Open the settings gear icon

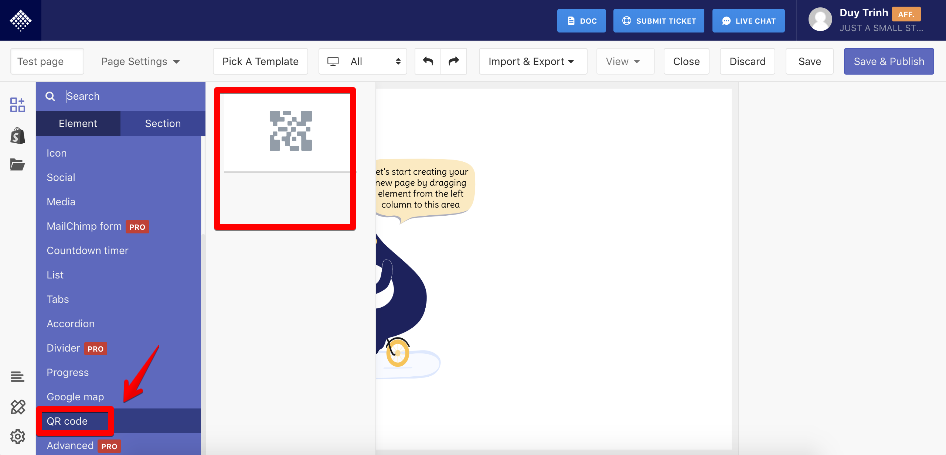click(17, 436)
